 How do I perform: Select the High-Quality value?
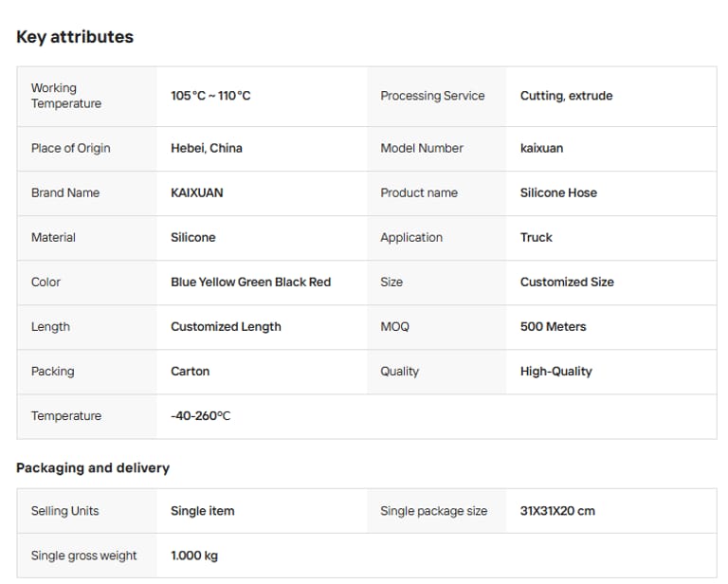click(x=555, y=371)
